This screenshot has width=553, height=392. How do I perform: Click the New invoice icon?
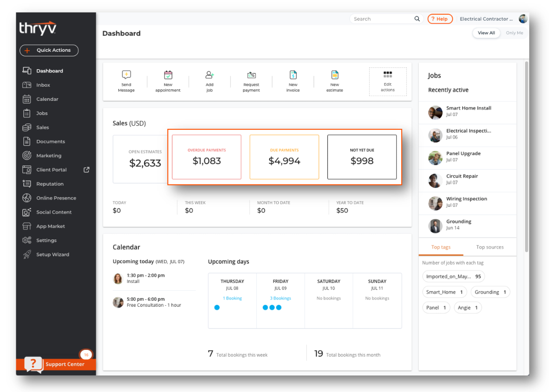[x=293, y=75]
